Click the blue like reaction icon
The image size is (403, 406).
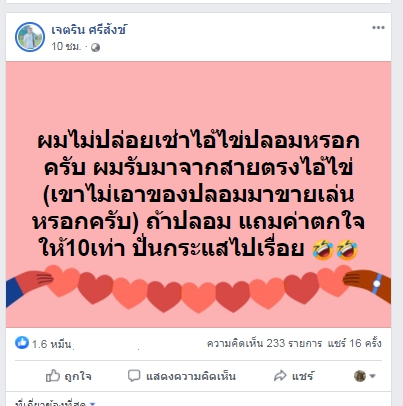click(22, 342)
